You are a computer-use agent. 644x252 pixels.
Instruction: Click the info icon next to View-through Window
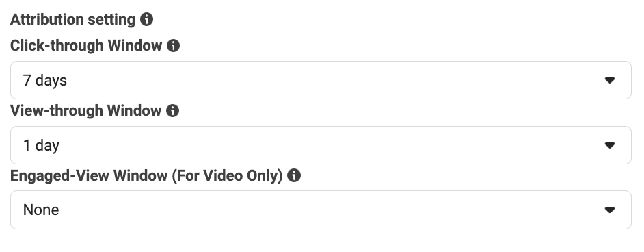point(172,110)
